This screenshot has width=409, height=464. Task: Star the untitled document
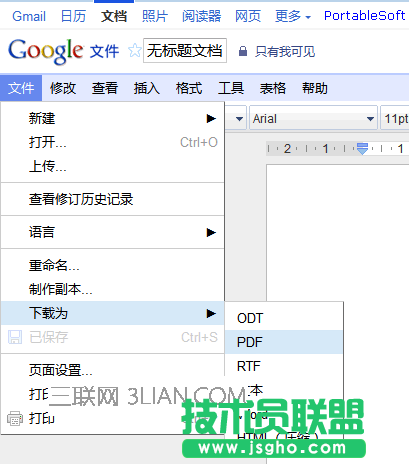click(134, 51)
